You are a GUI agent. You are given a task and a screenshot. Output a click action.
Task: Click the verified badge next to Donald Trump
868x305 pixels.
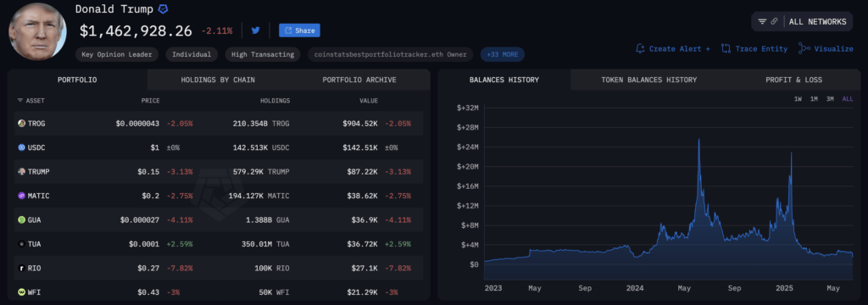click(x=164, y=9)
